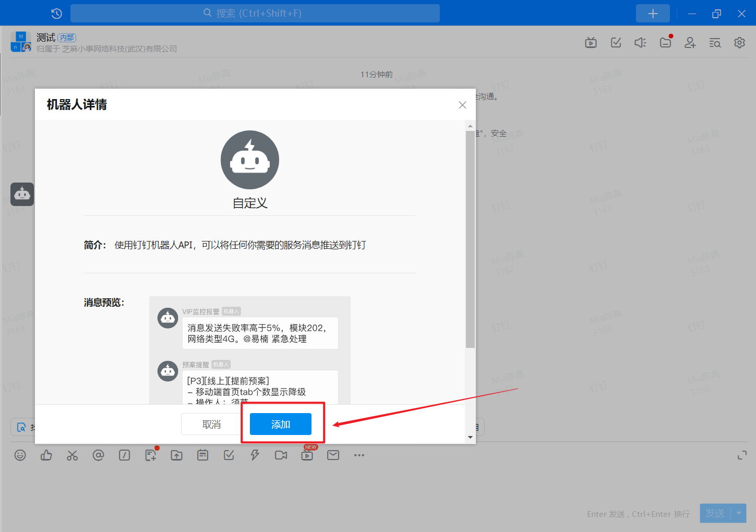Click the 内部 tag next to 测试
The width and height of the screenshot is (756, 532).
click(67, 38)
